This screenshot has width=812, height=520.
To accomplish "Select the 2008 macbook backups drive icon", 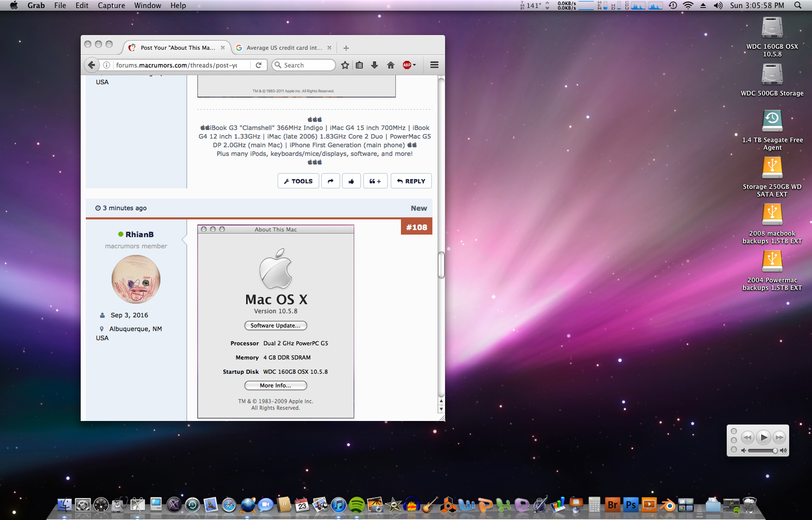I will (772, 215).
